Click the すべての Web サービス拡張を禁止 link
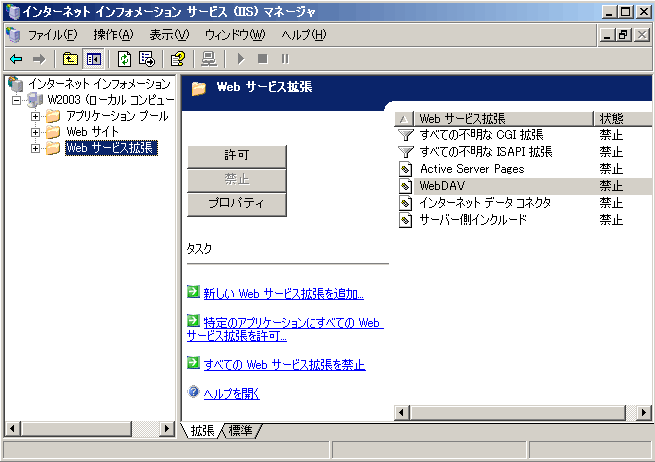 click(284, 365)
